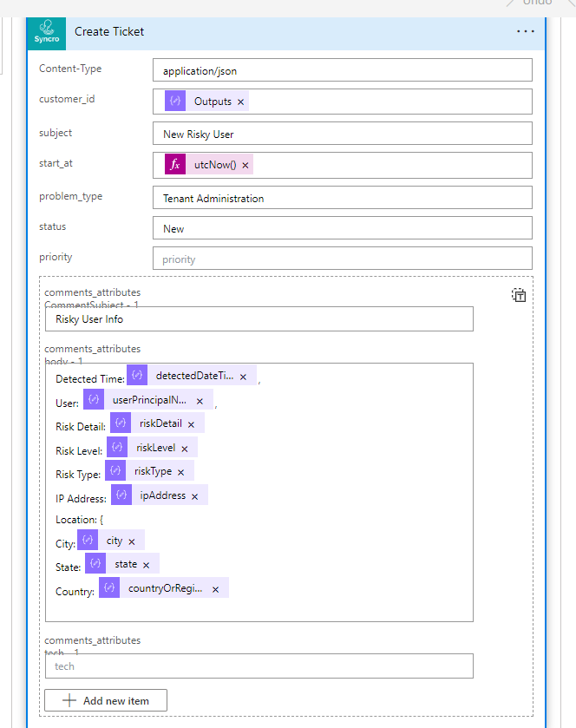Image resolution: width=576 pixels, height=728 pixels.
Task: Click the problem_type Tenant Administration field
Action: (x=342, y=198)
